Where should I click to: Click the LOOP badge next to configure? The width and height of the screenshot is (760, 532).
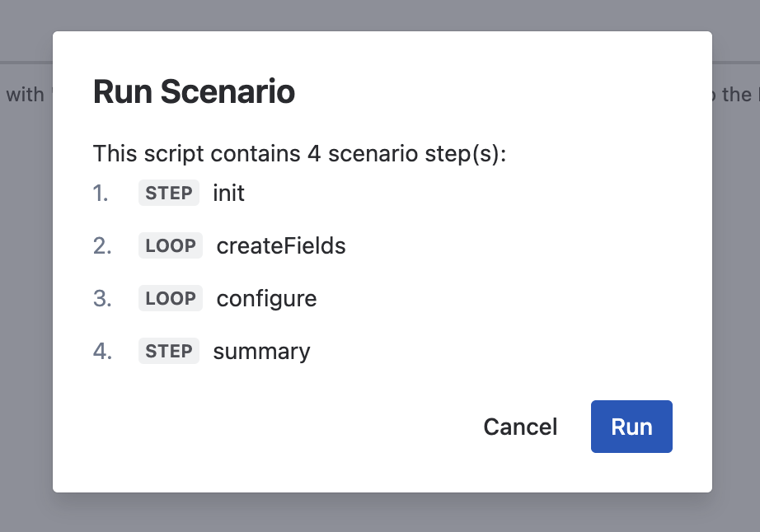tap(171, 298)
